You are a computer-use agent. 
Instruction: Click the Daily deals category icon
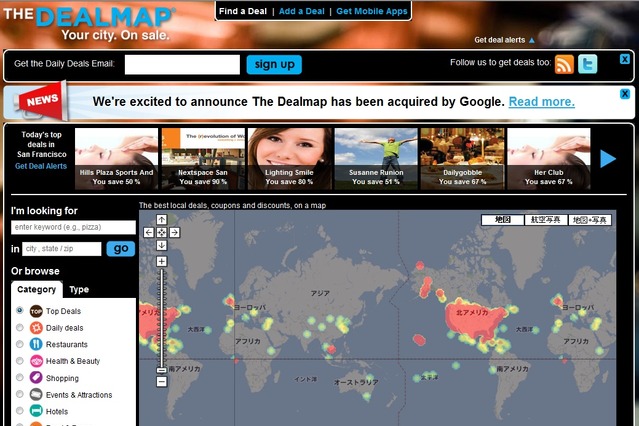point(36,328)
